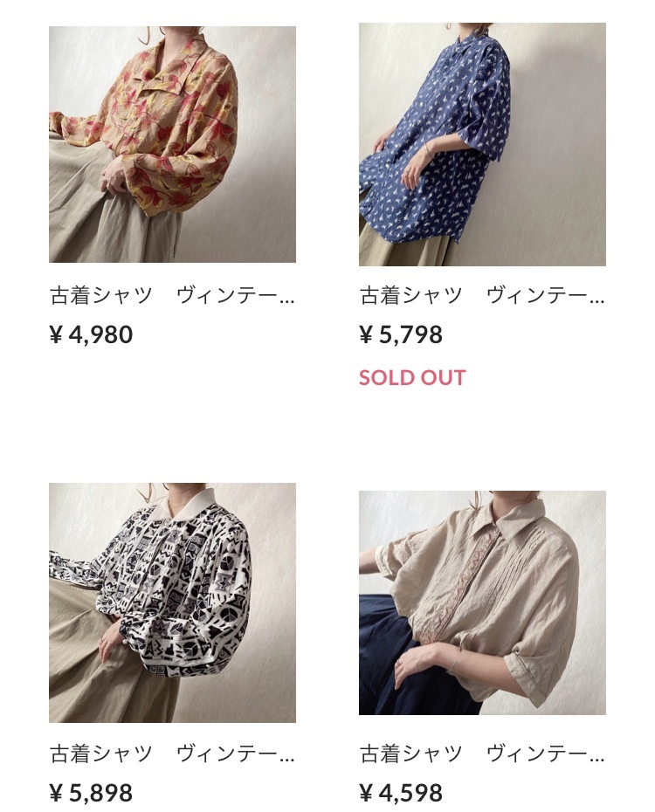Click 古着シャツ text above the ¥ 4,980 price
Image resolution: width=655 pixels, height=812 pixels.
(101, 295)
